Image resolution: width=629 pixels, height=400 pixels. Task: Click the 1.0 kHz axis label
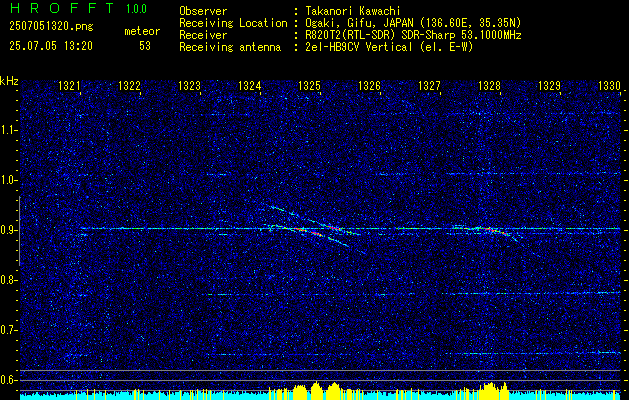(x=9, y=180)
